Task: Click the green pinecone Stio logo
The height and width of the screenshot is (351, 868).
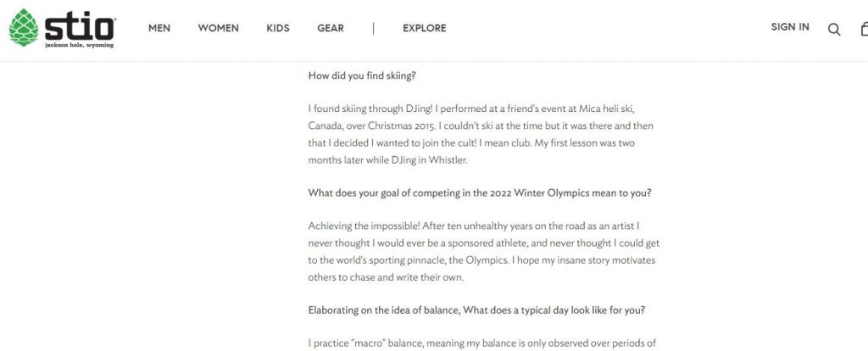Action: (24, 28)
